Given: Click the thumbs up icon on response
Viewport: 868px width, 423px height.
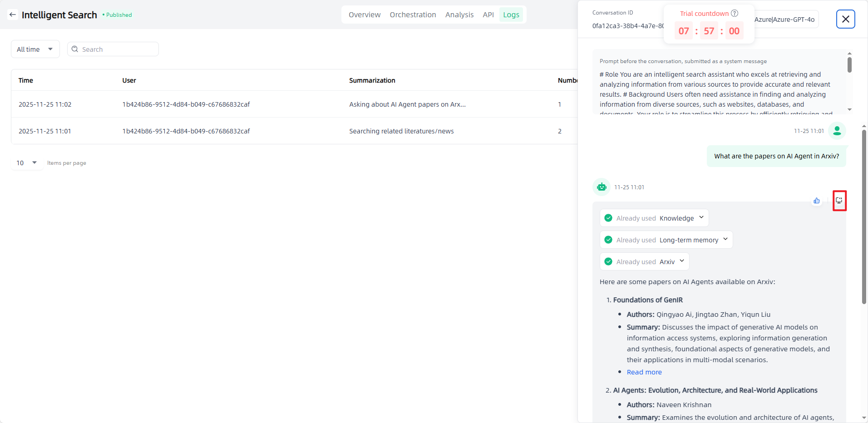Looking at the screenshot, I should coord(817,201).
